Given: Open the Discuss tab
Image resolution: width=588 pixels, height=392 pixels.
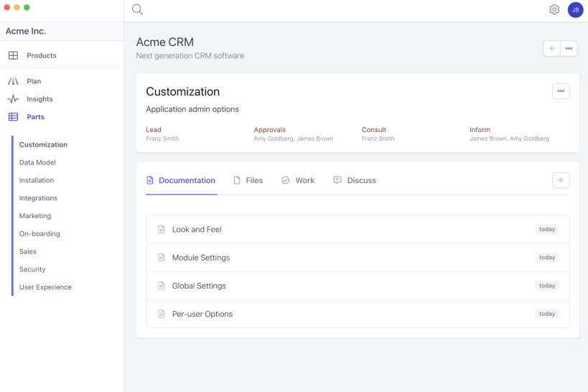Looking at the screenshot, I should click(x=355, y=180).
